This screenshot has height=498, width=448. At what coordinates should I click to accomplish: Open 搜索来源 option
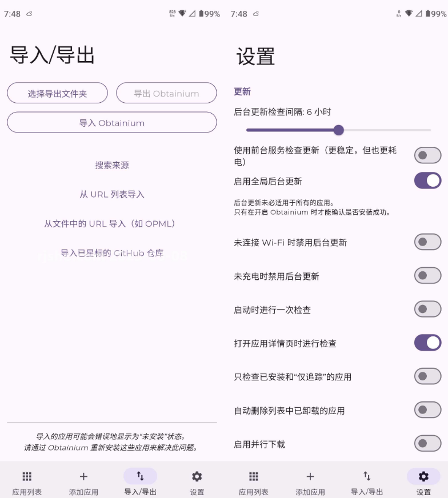[x=112, y=165]
